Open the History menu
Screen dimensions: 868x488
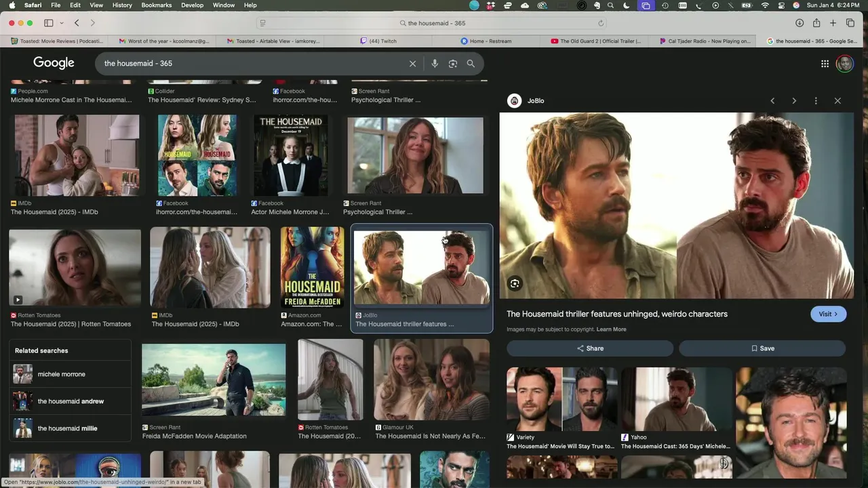coord(122,5)
